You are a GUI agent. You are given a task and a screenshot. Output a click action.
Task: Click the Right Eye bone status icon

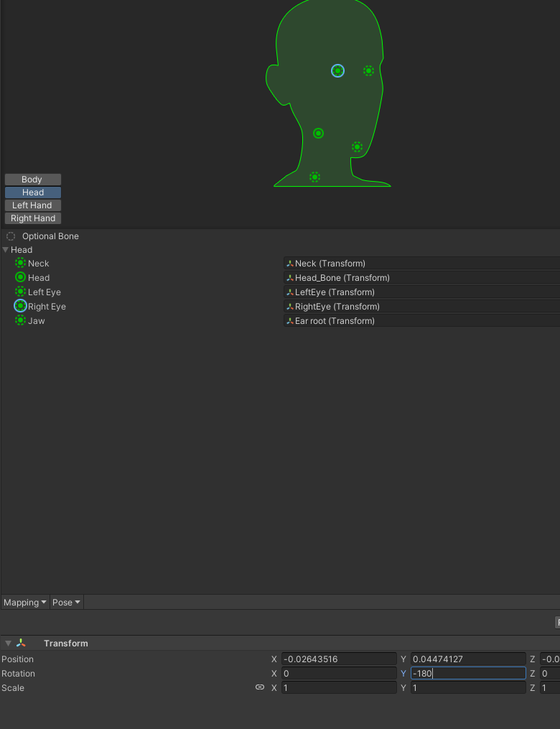pyautogui.click(x=20, y=306)
